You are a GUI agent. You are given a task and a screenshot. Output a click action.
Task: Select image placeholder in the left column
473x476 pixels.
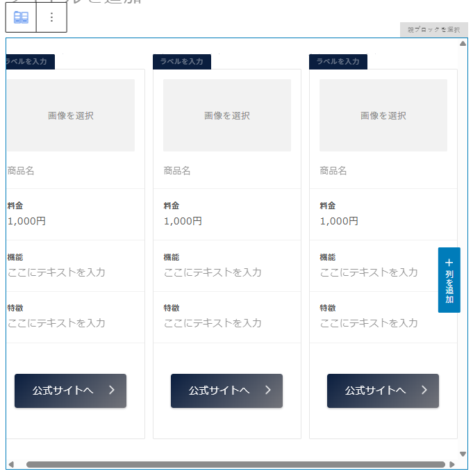71,115
